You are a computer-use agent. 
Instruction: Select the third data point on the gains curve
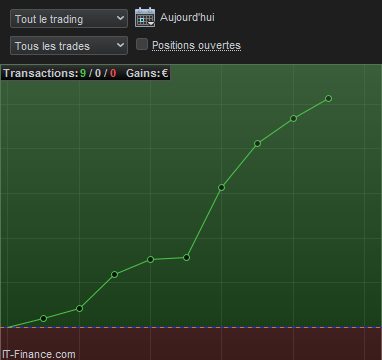114,274
